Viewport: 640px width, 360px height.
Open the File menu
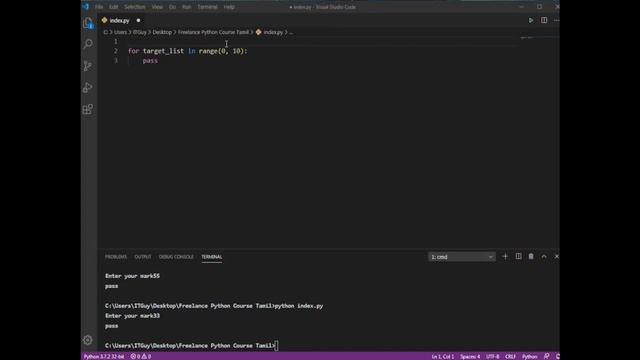pyautogui.click(x=99, y=7)
